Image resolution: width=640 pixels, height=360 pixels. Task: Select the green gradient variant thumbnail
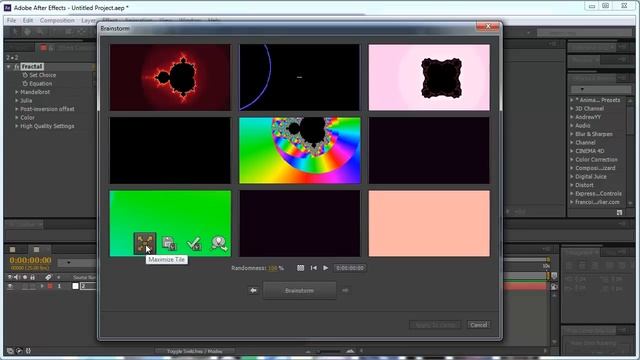170,223
